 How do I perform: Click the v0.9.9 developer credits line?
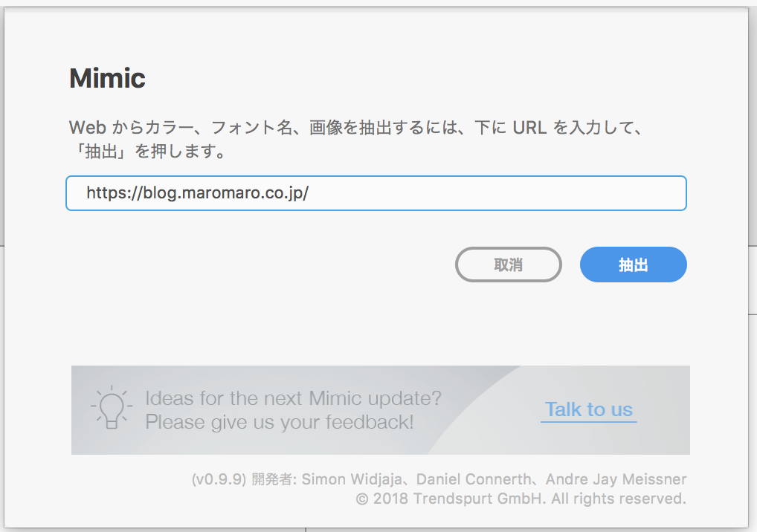click(x=439, y=479)
